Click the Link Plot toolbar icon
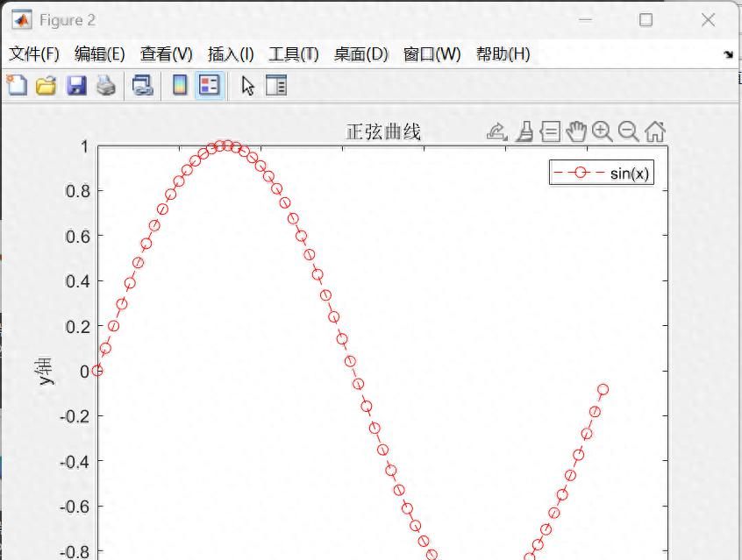Viewport: 742px width, 560px height. pos(142,85)
